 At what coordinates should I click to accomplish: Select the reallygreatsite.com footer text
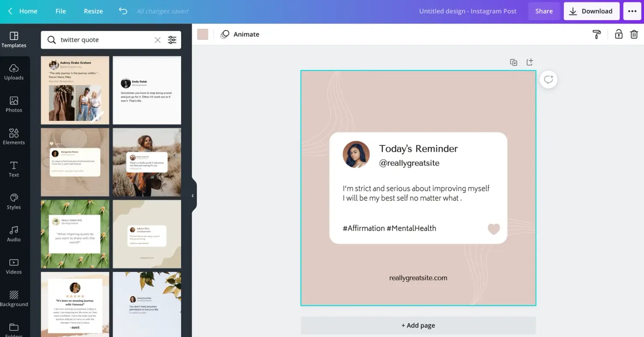[418, 278]
